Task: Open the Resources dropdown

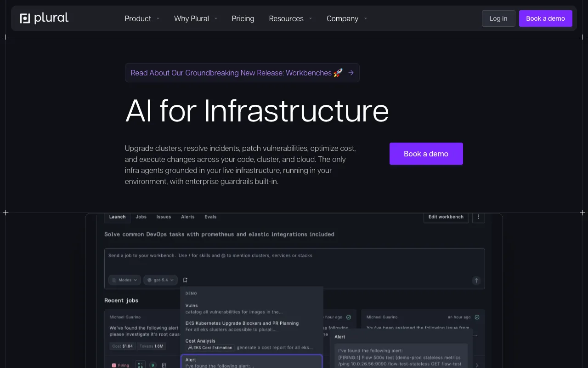Action: point(290,18)
